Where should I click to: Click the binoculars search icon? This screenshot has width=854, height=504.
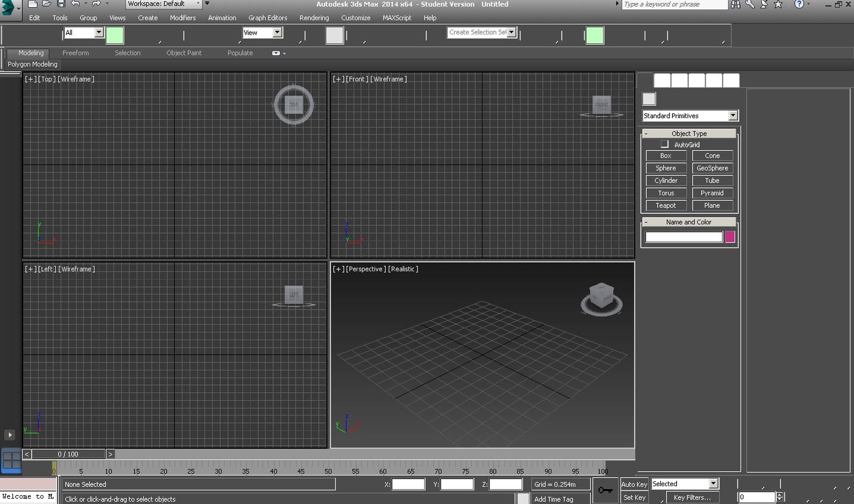(x=736, y=4)
